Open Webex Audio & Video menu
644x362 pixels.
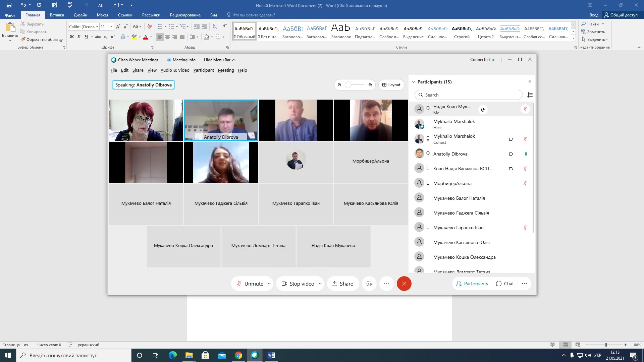[175, 70]
